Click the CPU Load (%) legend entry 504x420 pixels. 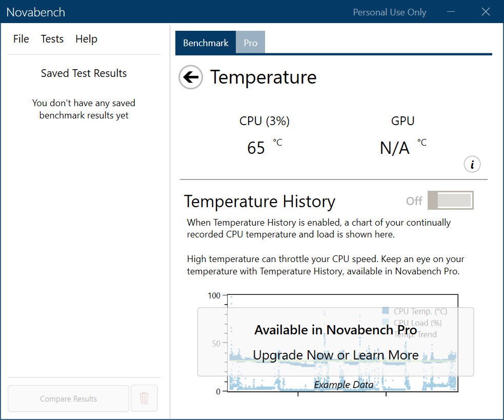point(412,323)
